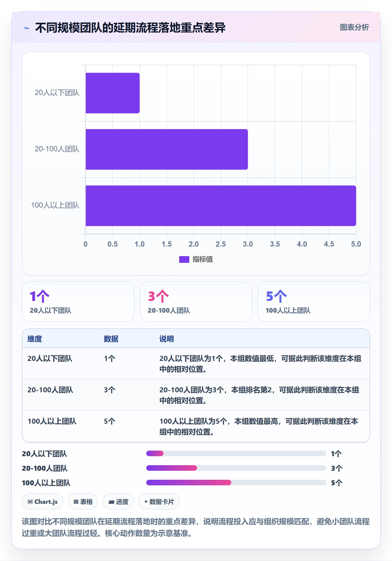This screenshot has width=392, height=561.
Task: Click the 表格 tag
Action: [83, 502]
